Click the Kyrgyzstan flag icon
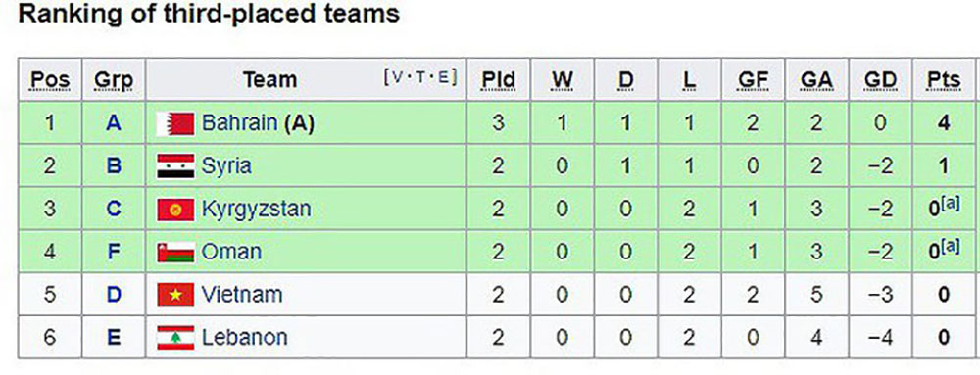The width and height of the screenshot is (980, 375). 175,209
